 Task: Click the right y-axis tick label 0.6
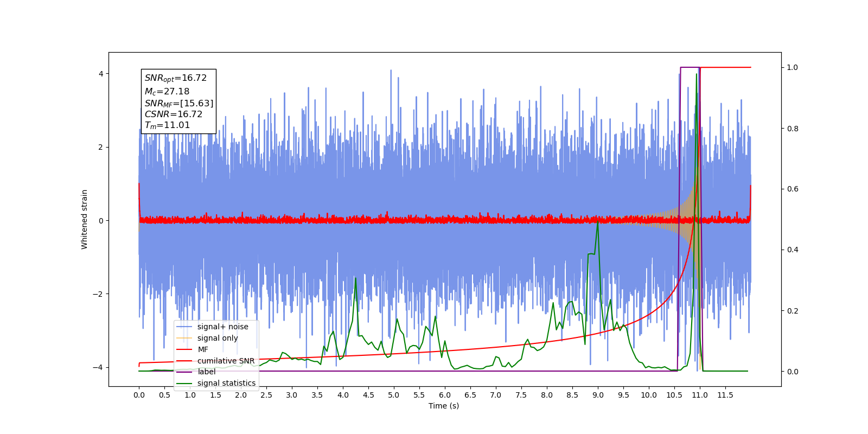coord(793,189)
